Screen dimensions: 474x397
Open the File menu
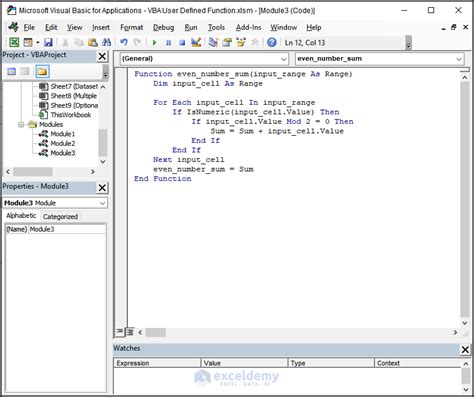coord(29,28)
